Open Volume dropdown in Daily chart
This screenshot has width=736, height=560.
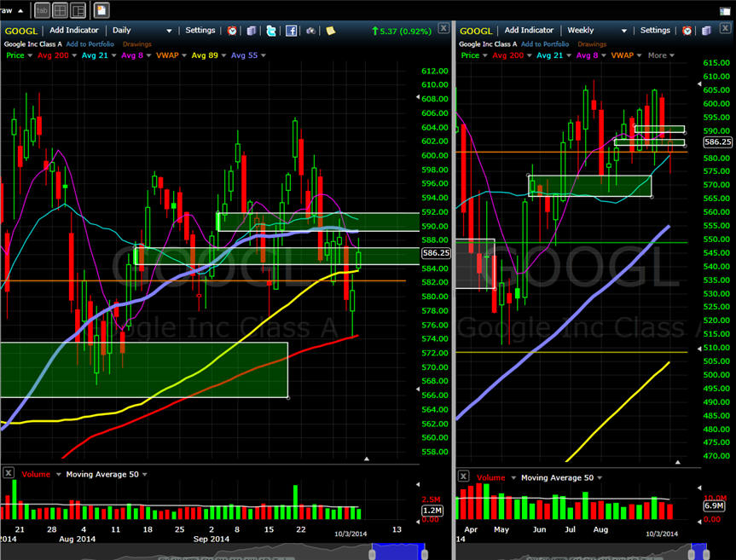pyautogui.click(x=58, y=474)
